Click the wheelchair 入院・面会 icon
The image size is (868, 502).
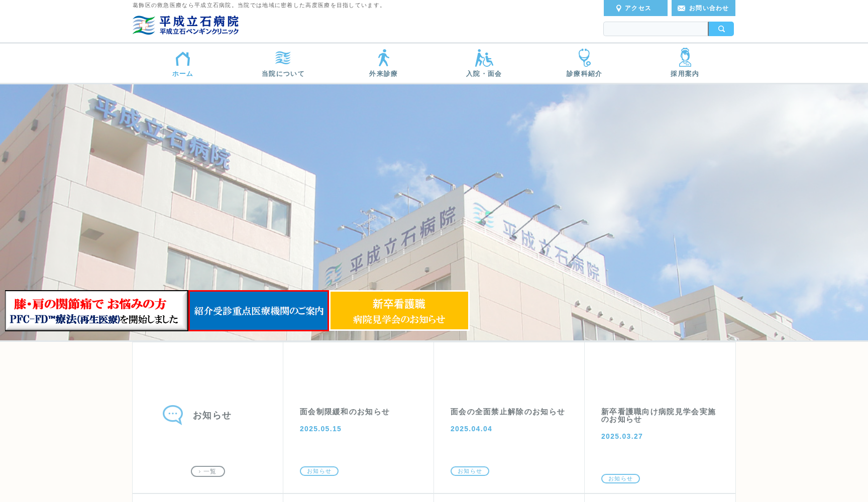click(484, 58)
